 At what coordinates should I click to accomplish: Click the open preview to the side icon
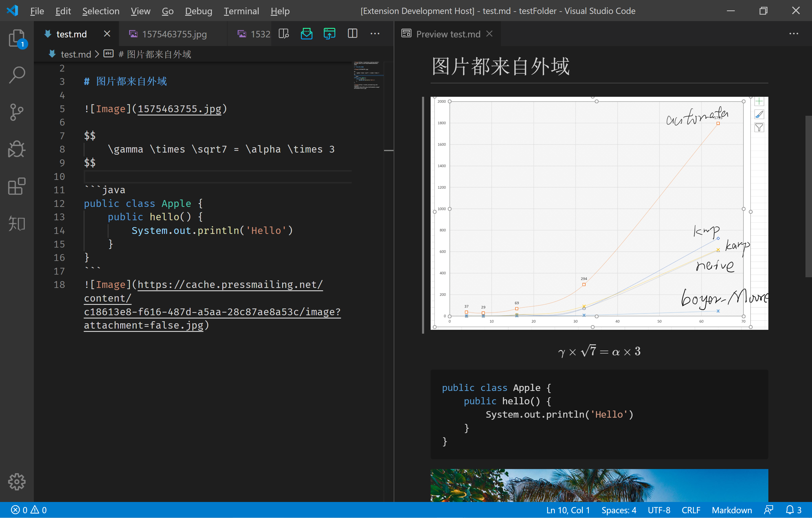tap(284, 34)
